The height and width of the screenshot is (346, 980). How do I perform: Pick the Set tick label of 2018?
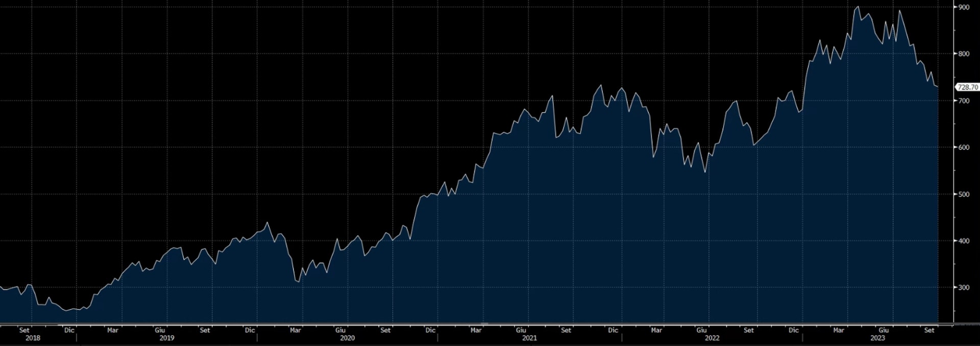[24, 330]
